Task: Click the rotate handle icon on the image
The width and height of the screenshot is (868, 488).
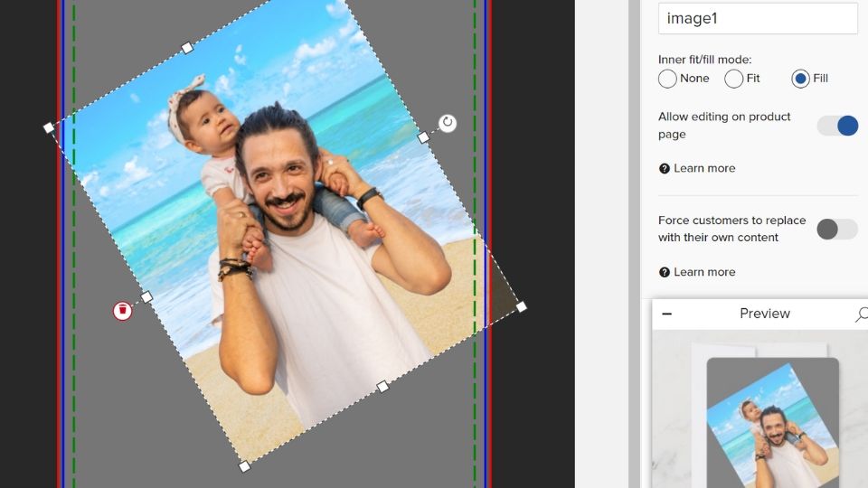Action: pyautogui.click(x=448, y=123)
